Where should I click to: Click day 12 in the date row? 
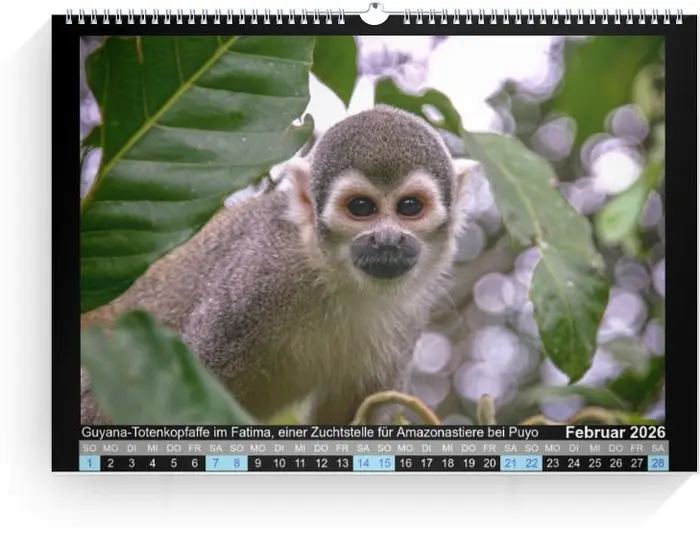(321, 463)
